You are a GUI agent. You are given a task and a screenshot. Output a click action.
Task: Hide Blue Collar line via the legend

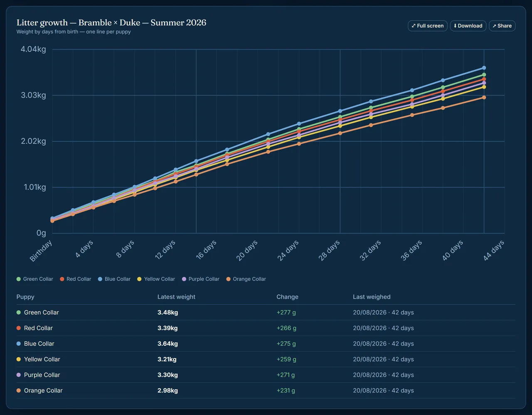(x=114, y=279)
